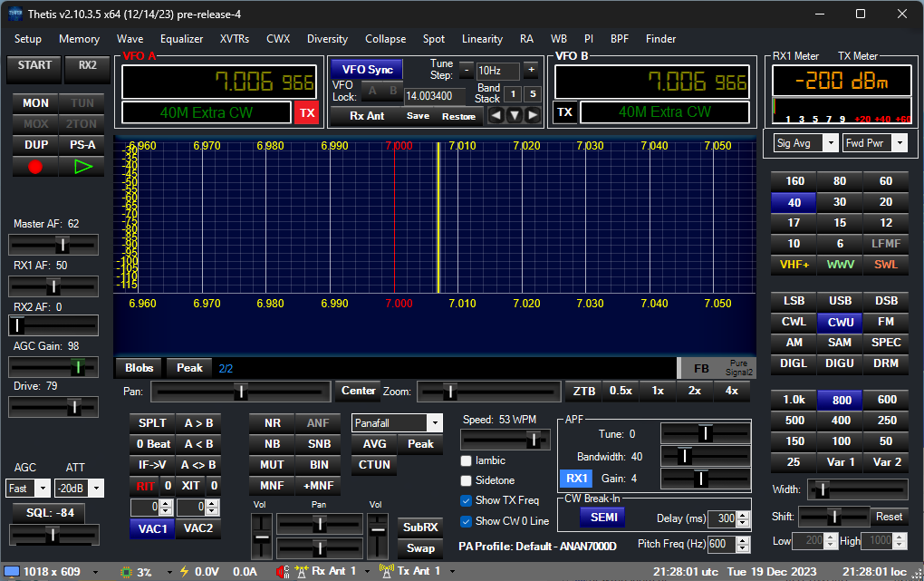
Task: Click the Tx Ant tower icon
Action: [386, 571]
